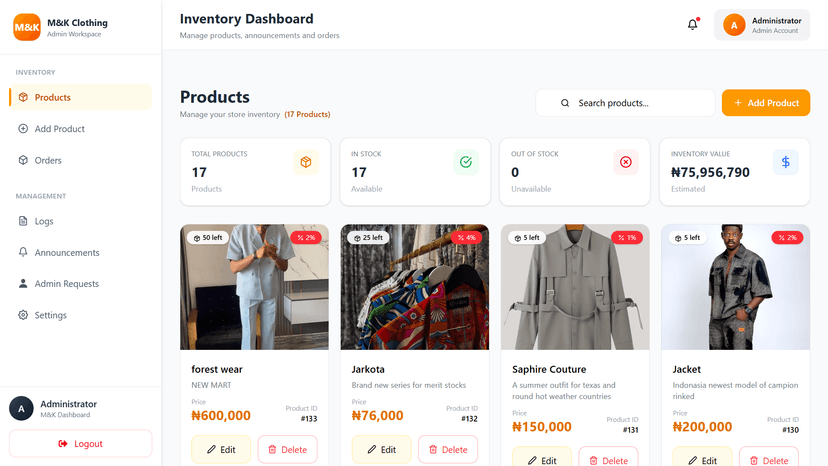Click the Inventory Value dollar icon
The height and width of the screenshot is (466, 828).
pos(786,162)
